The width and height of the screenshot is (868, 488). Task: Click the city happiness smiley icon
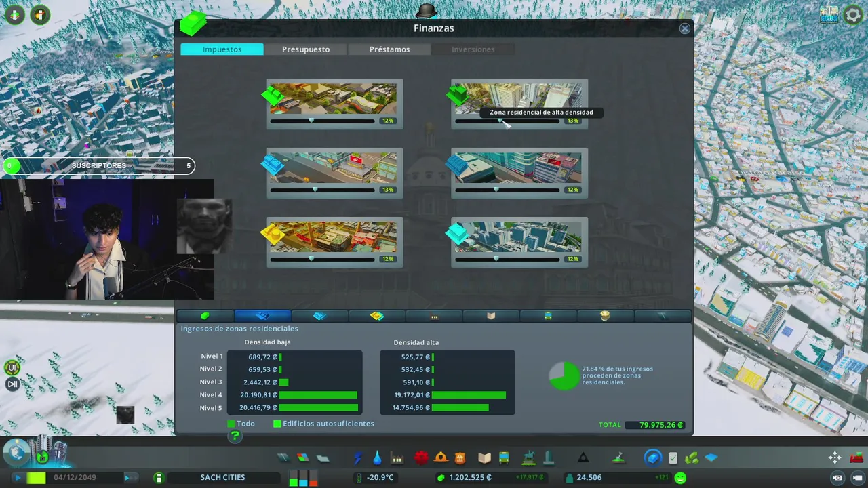(x=679, y=478)
